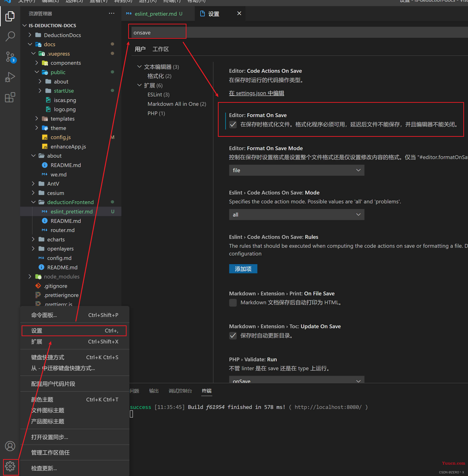The height and width of the screenshot is (476, 468).
Task: Click the templates folder icon
Action: [45, 119]
